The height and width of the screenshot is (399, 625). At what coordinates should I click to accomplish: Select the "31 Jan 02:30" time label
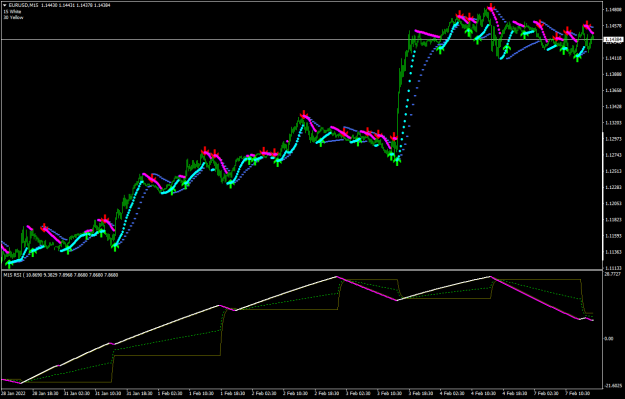point(76,393)
